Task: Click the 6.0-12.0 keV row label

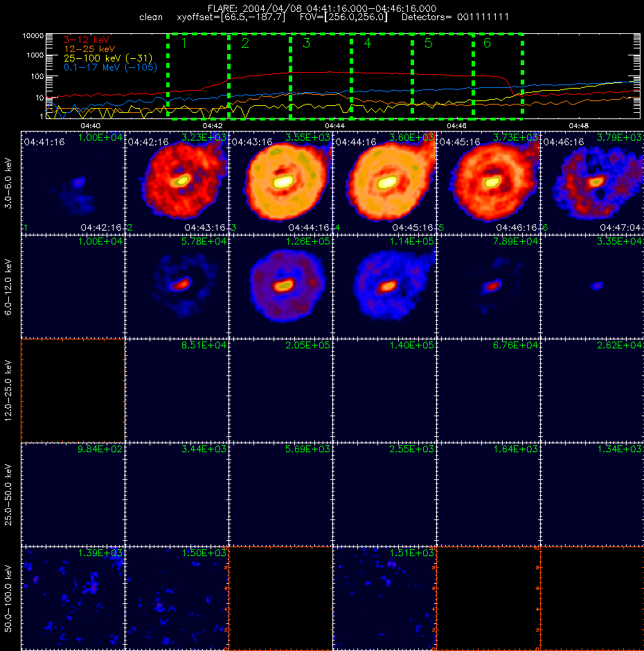Action: coord(8,287)
